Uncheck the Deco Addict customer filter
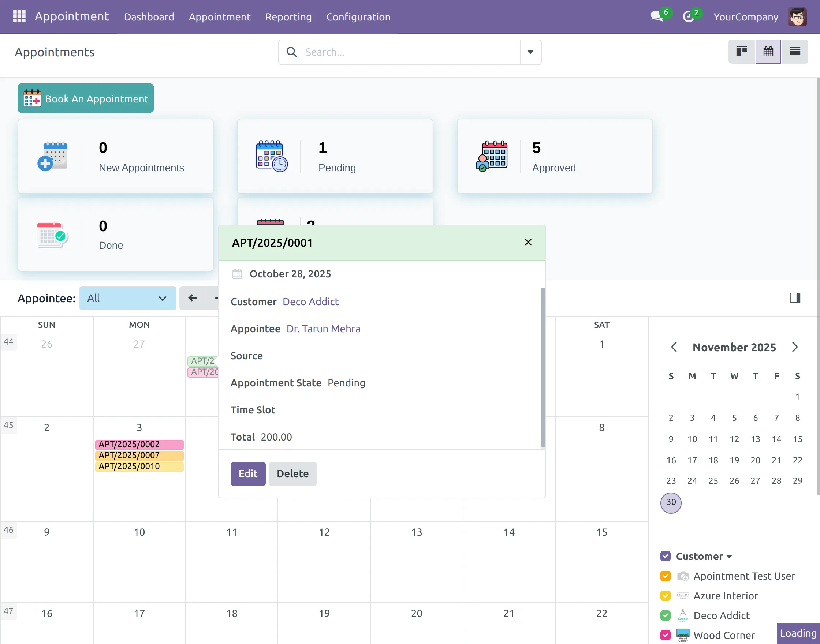Viewport: 820px width, 644px height. [666, 615]
